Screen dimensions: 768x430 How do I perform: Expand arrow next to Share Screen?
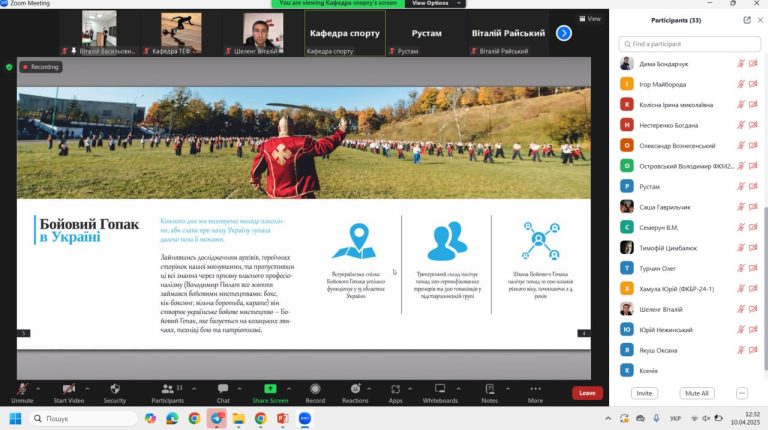click(x=288, y=389)
